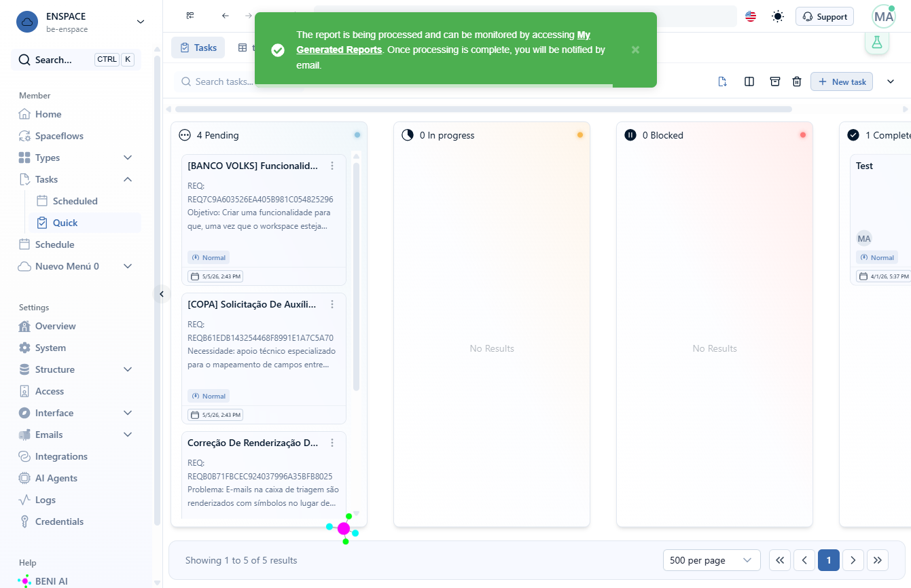This screenshot has width=911, height=588.
Task: Open workspace switcher ENSPACE dropdown
Action: coord(141,22)
